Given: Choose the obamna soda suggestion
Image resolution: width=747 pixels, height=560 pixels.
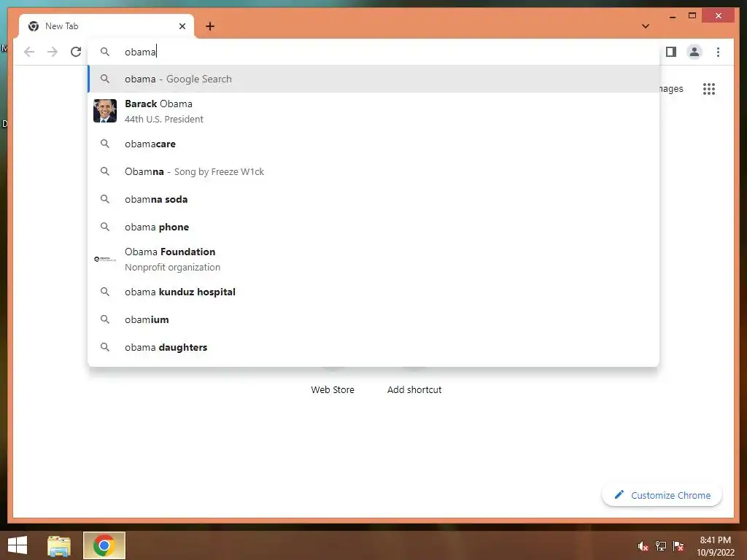Looking at the screenshot, I should click(x=374, y=199).
